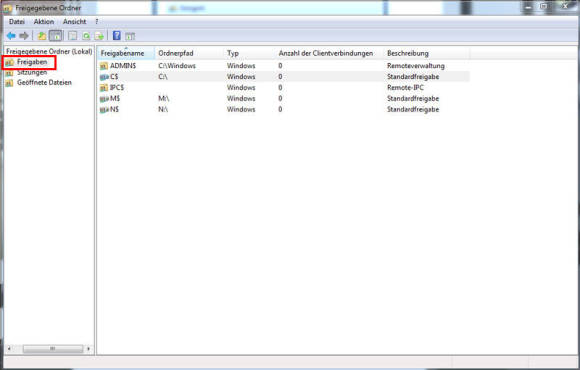This screenshot has height=370, width=580.
Task: Click the green Refresh toolbar icon
Action: tap(86, 36)
